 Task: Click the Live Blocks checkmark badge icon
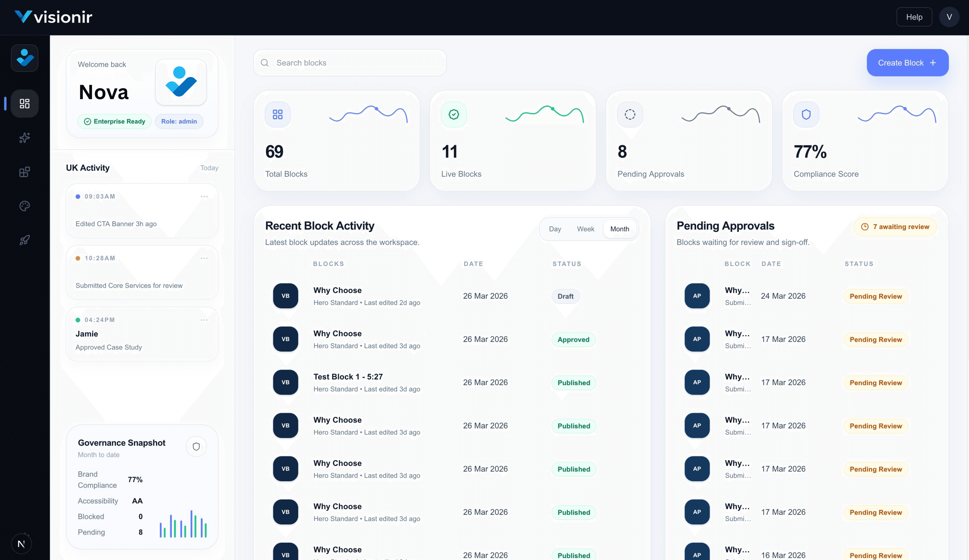tap(454, 114)
